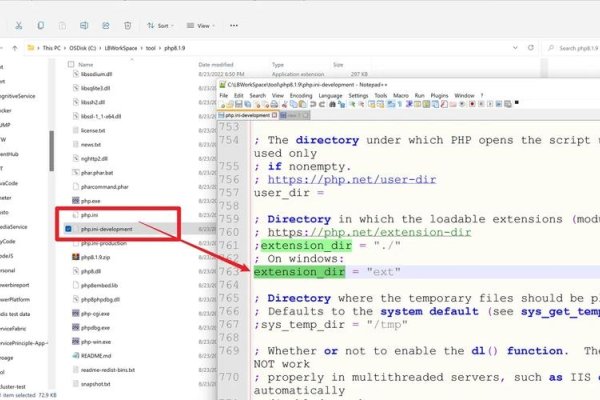Expand chevron after OSDisk (C:) breadcrumb
This screenshot has width=600, height=400.
click(x=100, y=48)
